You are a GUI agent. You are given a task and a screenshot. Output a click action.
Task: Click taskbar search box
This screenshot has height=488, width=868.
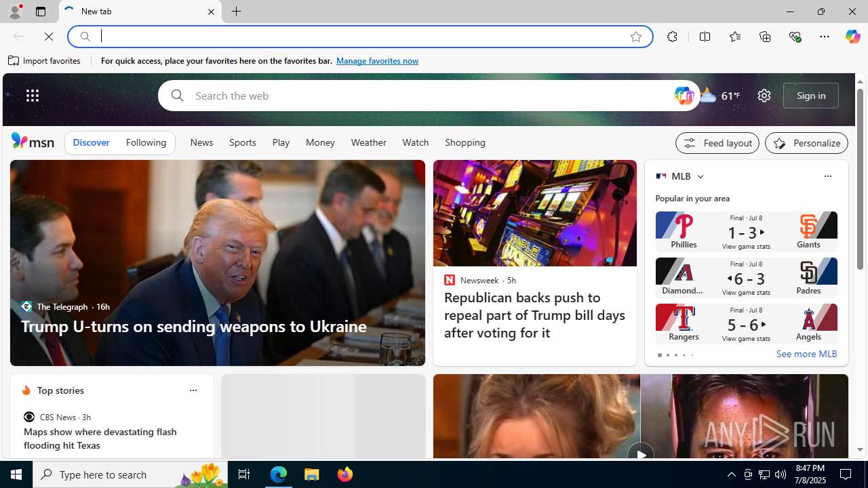(x=130, y=474)
